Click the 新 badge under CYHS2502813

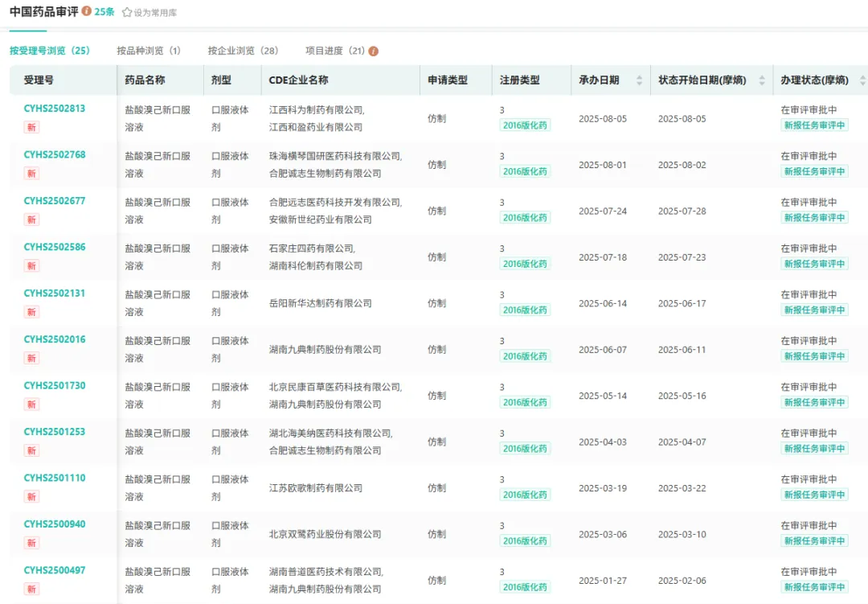pos(31,127)
